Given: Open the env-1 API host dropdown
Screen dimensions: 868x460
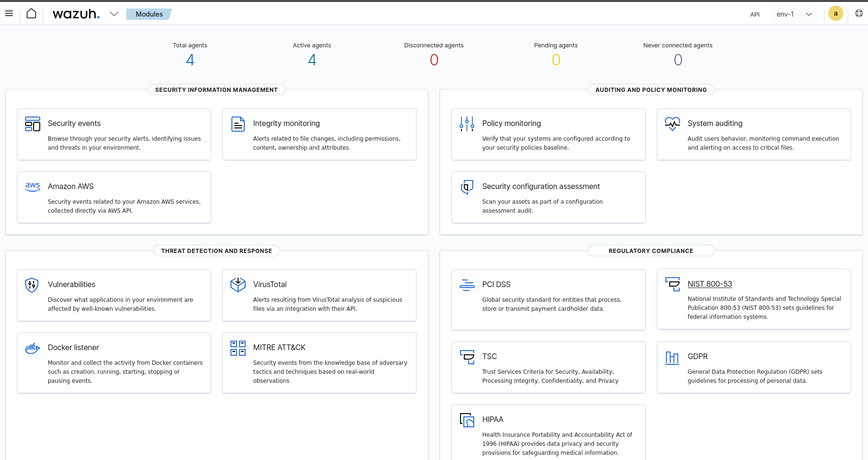Looking at the screenshot, I should 795,14.
